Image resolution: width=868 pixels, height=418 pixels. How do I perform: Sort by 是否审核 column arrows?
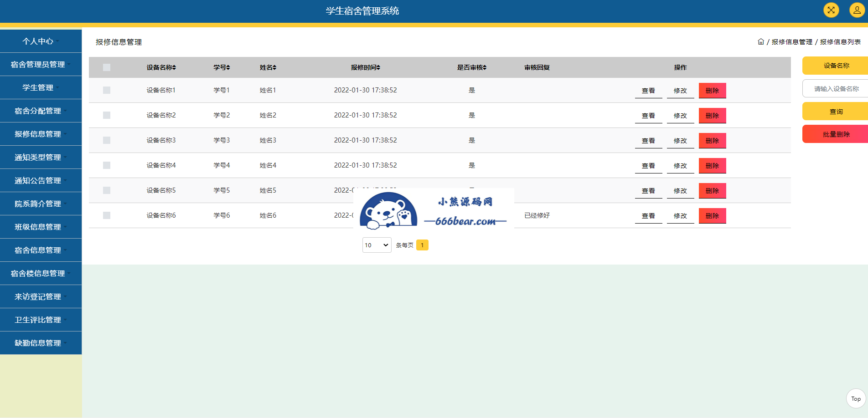point(485,67)
